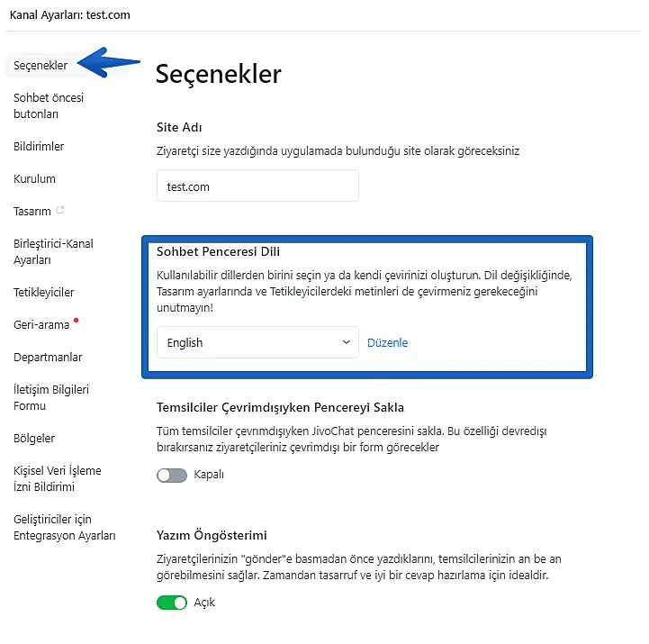This screenshot has width=649, height=644.
Task: Go to the Departmanlar section
Action: pos(48,357)
